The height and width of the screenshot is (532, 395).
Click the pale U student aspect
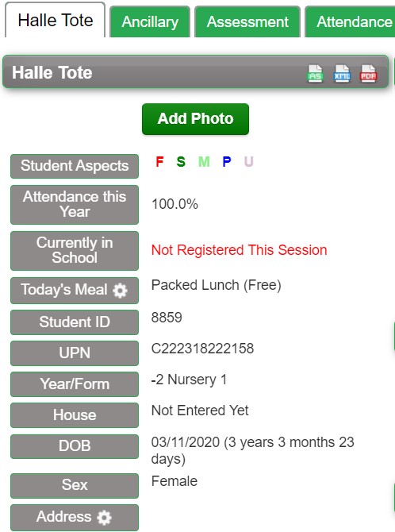tap(248, 161)
